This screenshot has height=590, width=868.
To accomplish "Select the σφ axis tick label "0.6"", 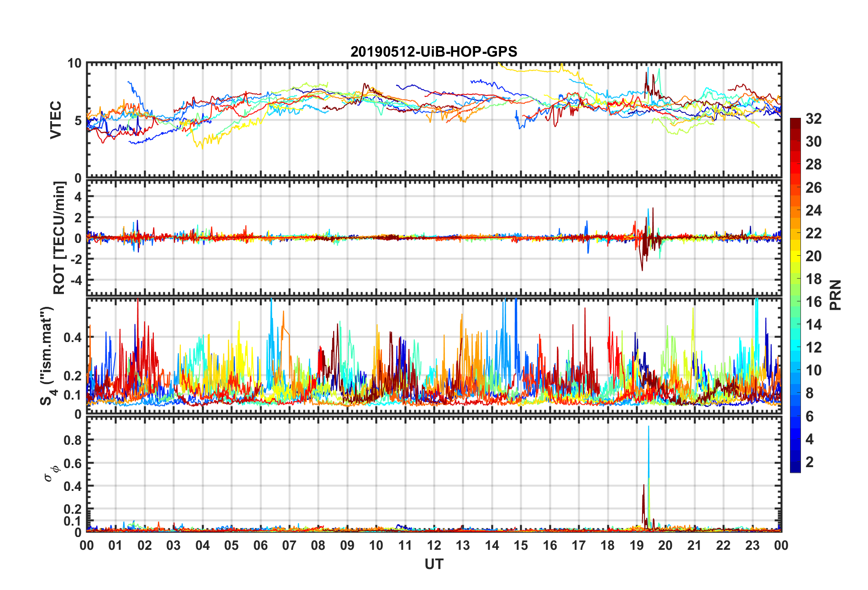I will coord(73,463).
